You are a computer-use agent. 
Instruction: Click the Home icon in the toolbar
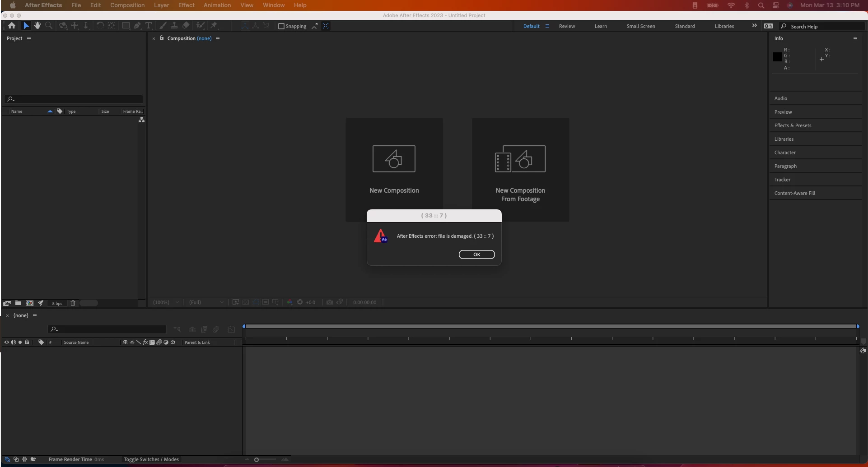(x=12, y=26)
